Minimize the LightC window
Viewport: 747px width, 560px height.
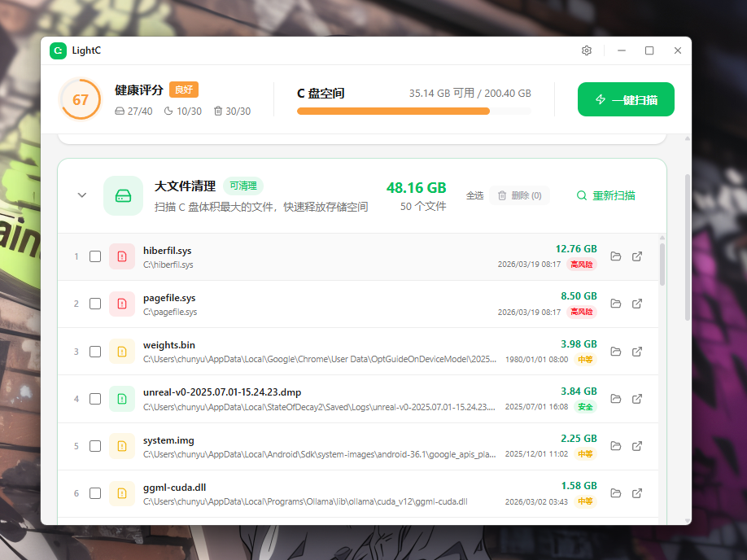622,50
